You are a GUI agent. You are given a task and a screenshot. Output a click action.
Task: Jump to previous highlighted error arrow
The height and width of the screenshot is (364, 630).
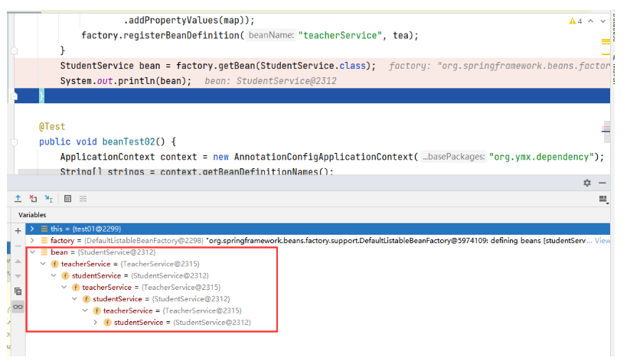coord(591,21)
